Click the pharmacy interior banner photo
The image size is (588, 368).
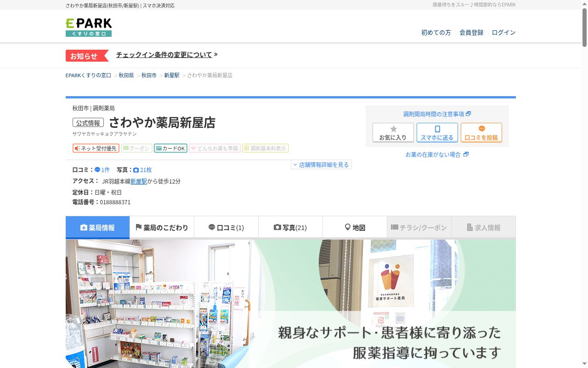click(x=290, y=304)
